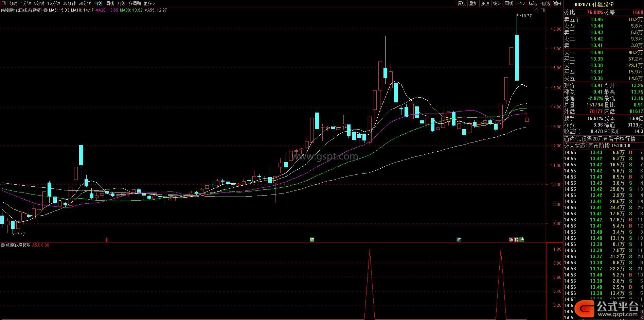The image size is (644, 320).
Task: Add stock with +自选 button
Action: tap(544, 3)
